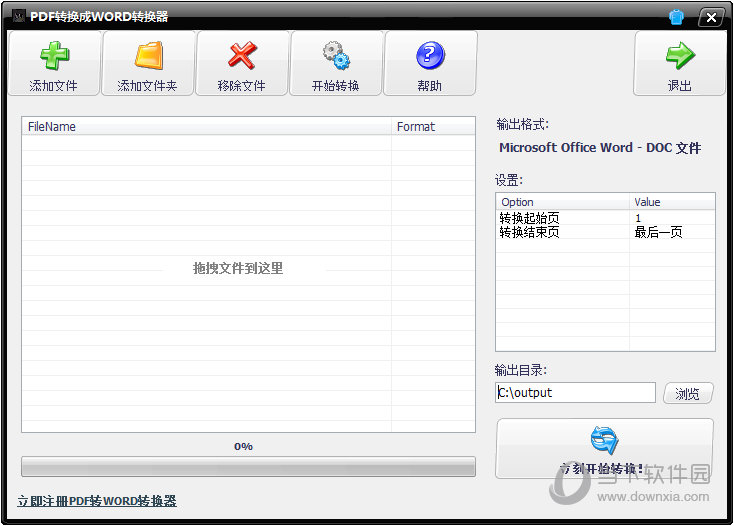
Task: Click the conversion progress bar
Action: (x=248, y=467)
